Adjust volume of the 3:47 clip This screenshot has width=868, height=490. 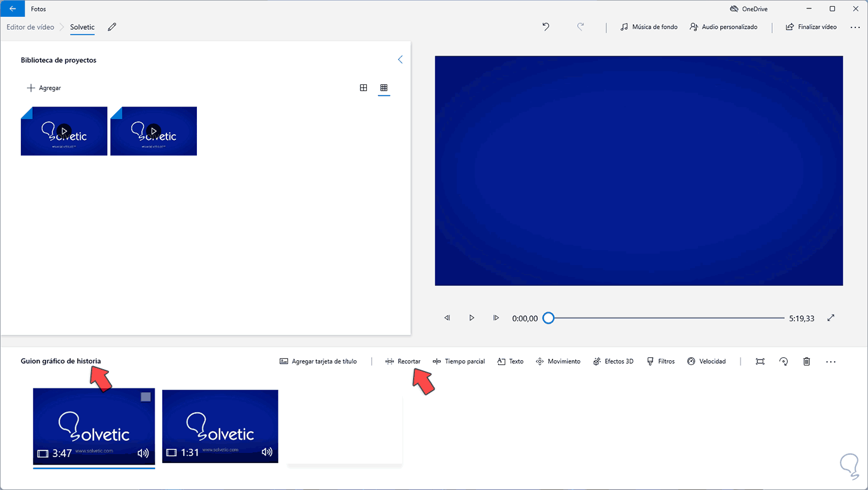[x=143, y=453]
